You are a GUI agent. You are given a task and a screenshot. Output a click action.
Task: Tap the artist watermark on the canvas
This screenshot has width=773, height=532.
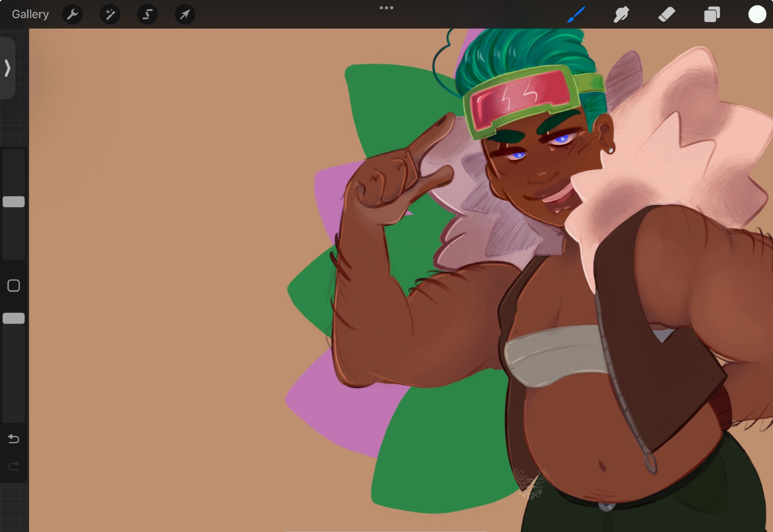[531, 483]
